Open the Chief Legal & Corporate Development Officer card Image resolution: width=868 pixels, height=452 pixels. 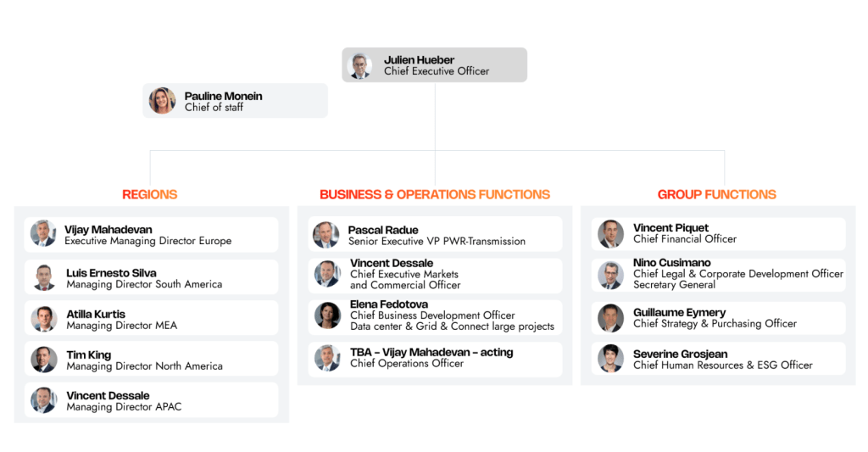(719, 275)
